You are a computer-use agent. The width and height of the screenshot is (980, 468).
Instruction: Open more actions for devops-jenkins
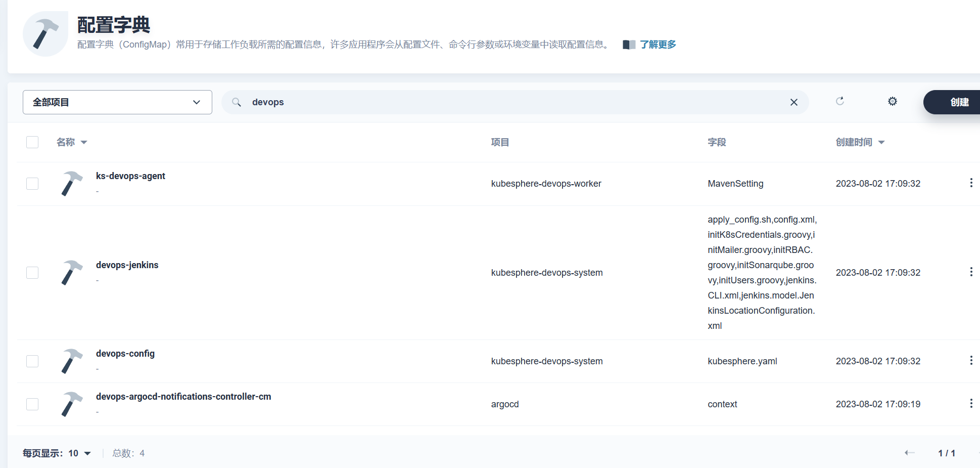pyautogui.click(x=971, y=272)
